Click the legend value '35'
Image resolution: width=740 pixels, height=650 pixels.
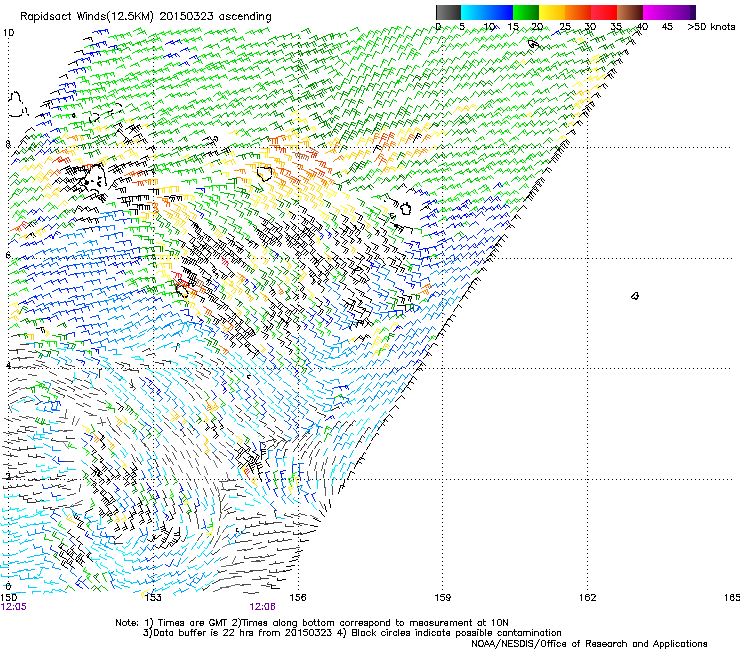[x=616, y=27]
